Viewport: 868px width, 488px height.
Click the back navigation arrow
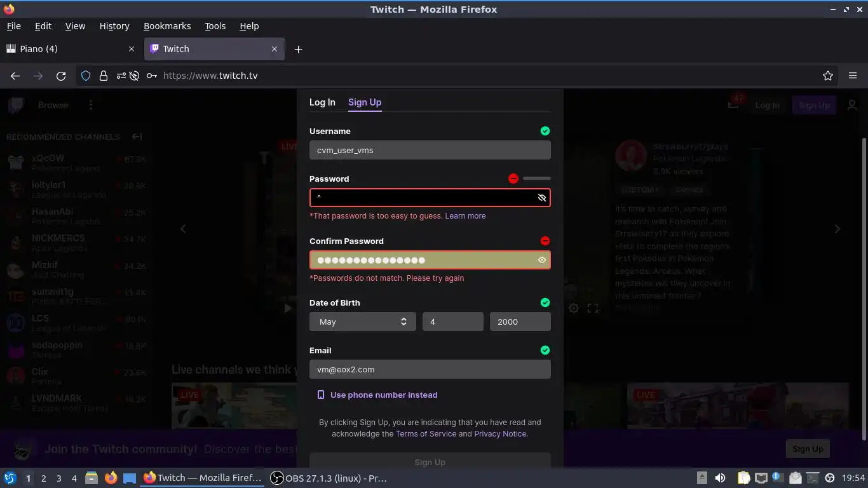[x=15, y=76]
